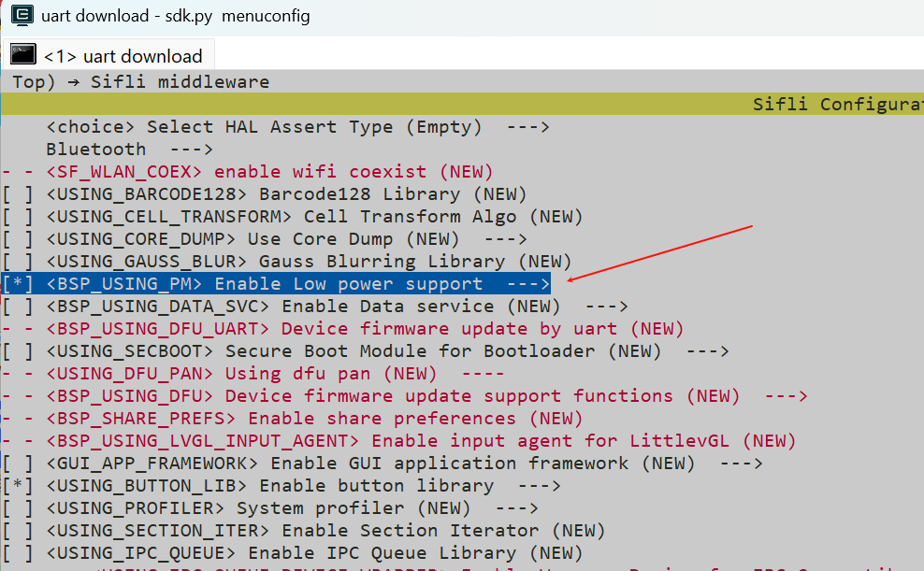Screen dimensions: 924x571
Task: Select the Secure Boot Module for Bootloader entry
Action: coord(386,351)
